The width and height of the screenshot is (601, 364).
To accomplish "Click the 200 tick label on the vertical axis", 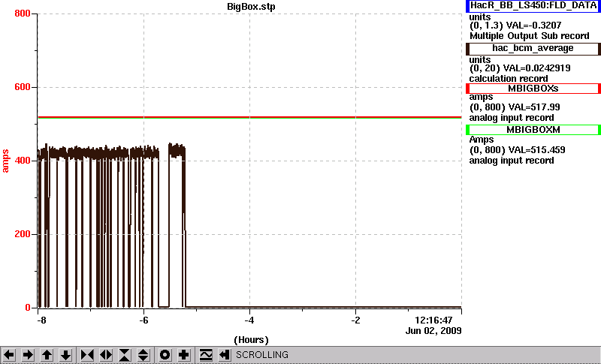I will (22, 234).
